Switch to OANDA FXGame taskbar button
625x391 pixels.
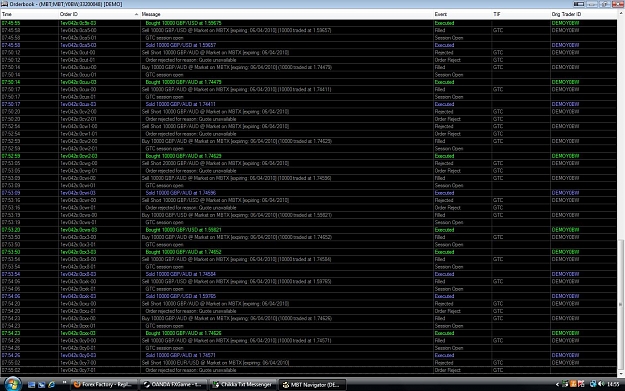174,385
